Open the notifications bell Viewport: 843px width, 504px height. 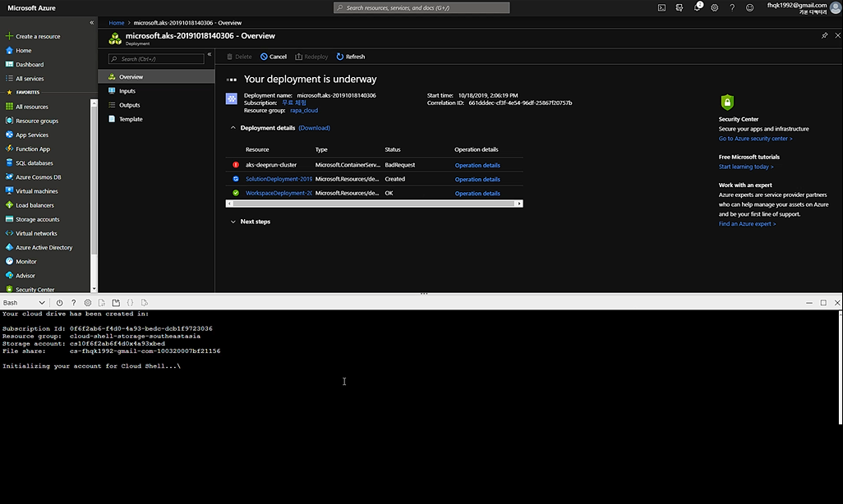[698, 7]
